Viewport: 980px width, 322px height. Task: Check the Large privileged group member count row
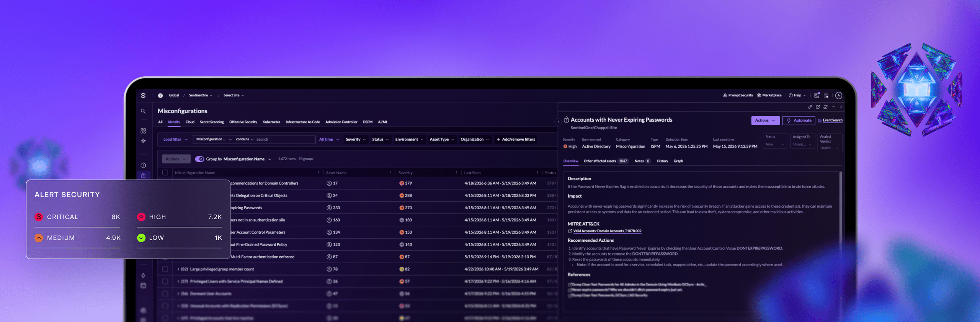tap(165, 269)
